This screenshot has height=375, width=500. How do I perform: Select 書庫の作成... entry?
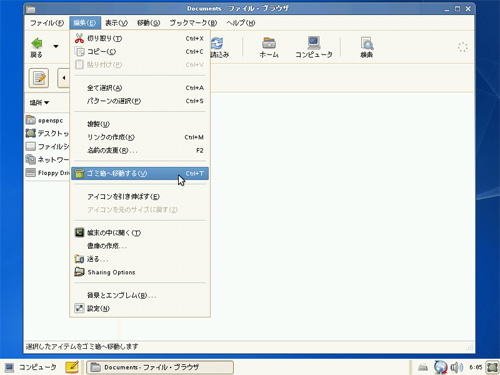(x=140, y=246)
